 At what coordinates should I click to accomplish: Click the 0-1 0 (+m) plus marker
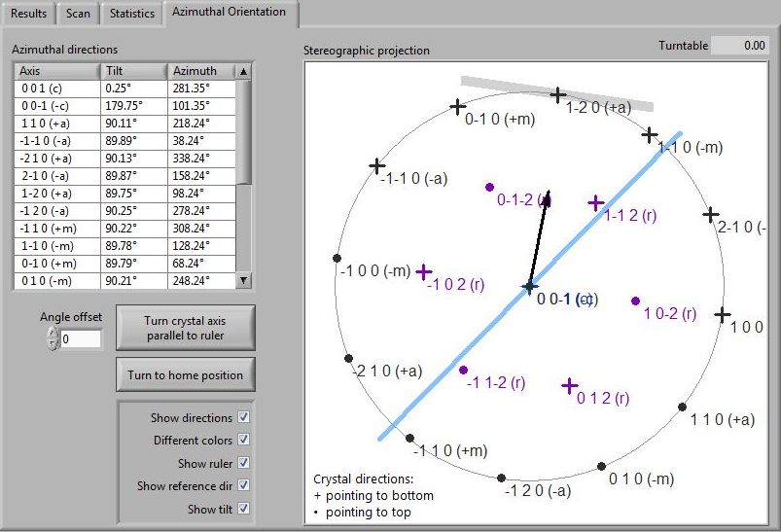[458, 107]
